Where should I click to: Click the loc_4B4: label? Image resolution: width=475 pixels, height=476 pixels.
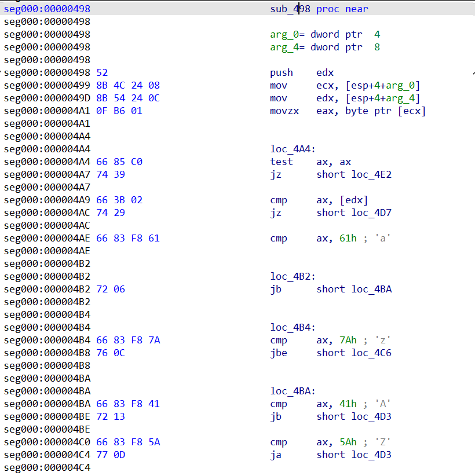click(x=293, y=328)
